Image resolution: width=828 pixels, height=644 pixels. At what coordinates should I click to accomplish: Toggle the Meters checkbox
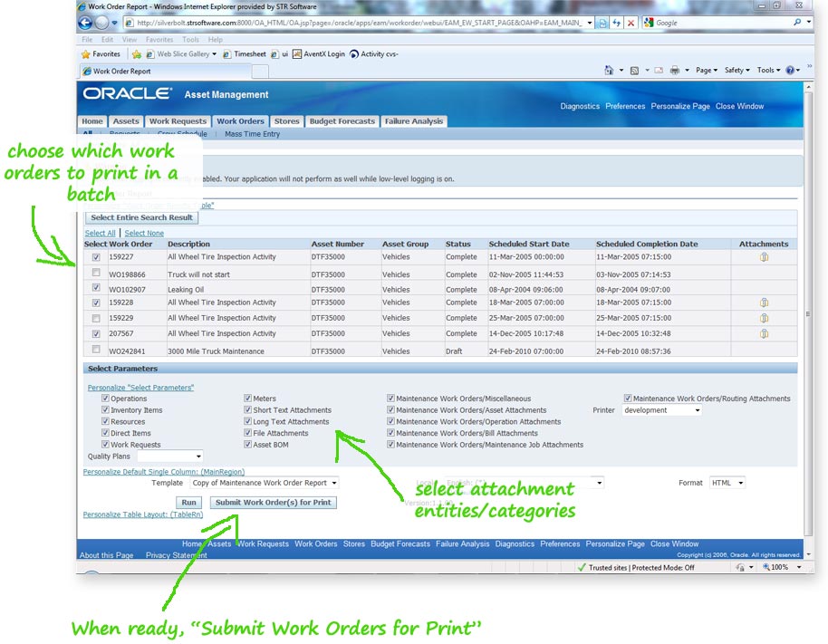tap(247, 398)
